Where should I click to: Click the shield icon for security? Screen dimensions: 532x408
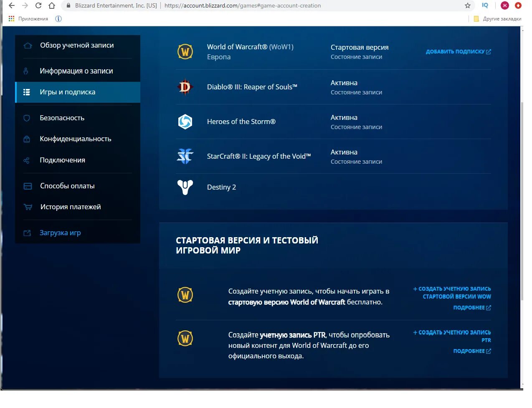click(x=27, y=118)
